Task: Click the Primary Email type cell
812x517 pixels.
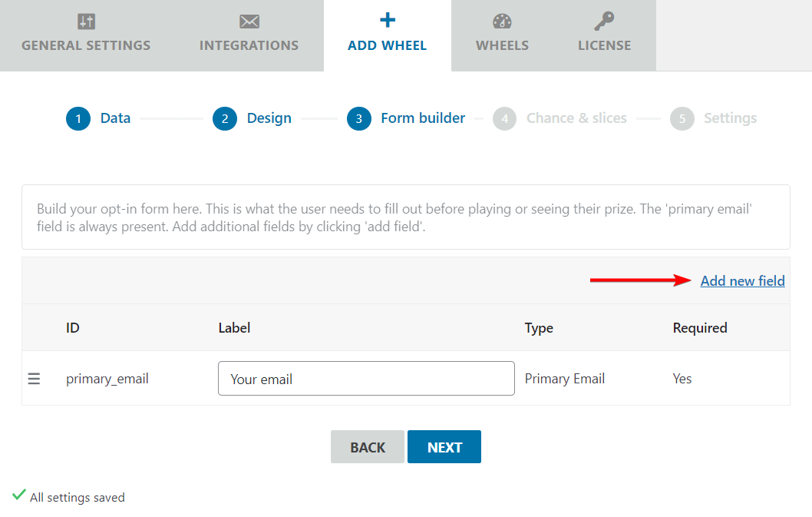Action: 564,379
